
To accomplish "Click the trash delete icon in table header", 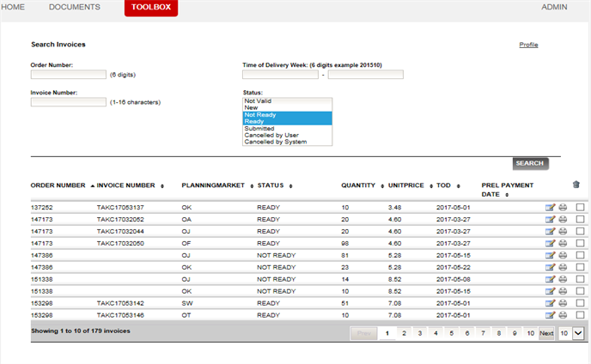I will [x=576, y=185].
